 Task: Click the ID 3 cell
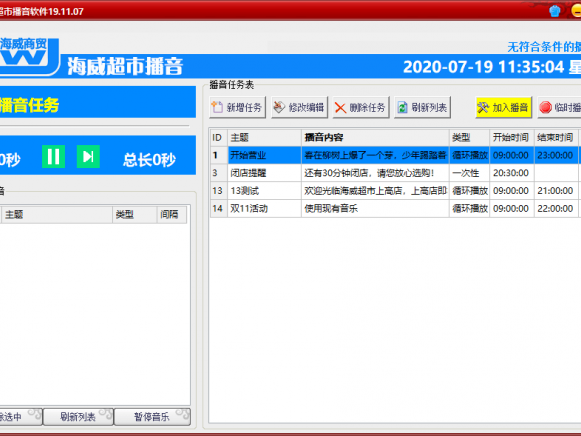point(218,173)
